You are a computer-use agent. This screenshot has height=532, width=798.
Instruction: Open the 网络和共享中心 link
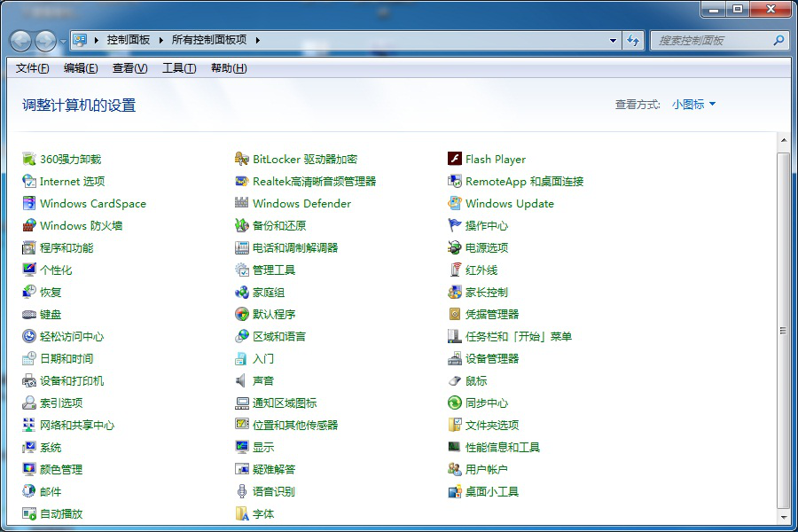77,426
